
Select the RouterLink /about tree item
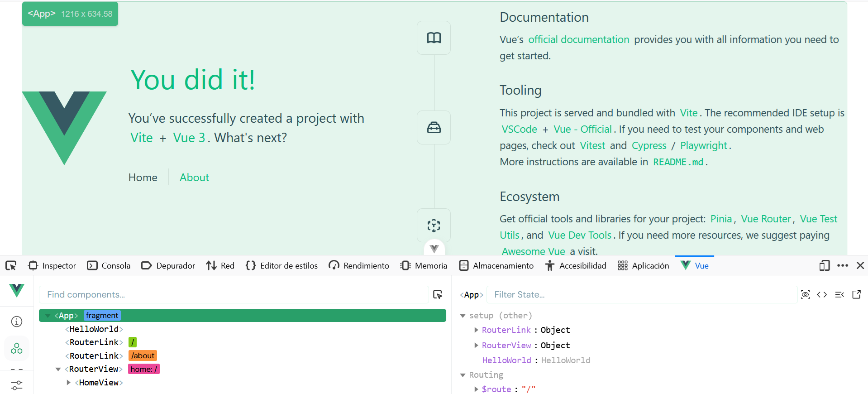94,356
